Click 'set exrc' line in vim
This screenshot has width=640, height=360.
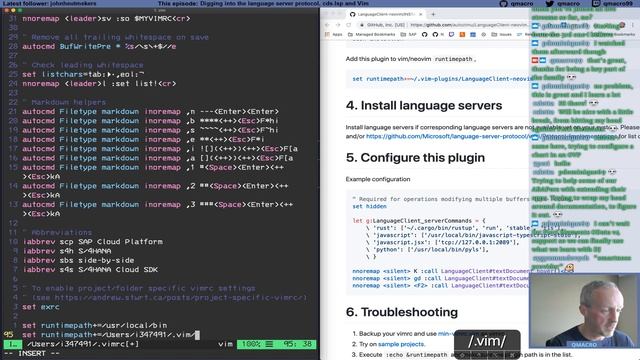tap(41, 307)
